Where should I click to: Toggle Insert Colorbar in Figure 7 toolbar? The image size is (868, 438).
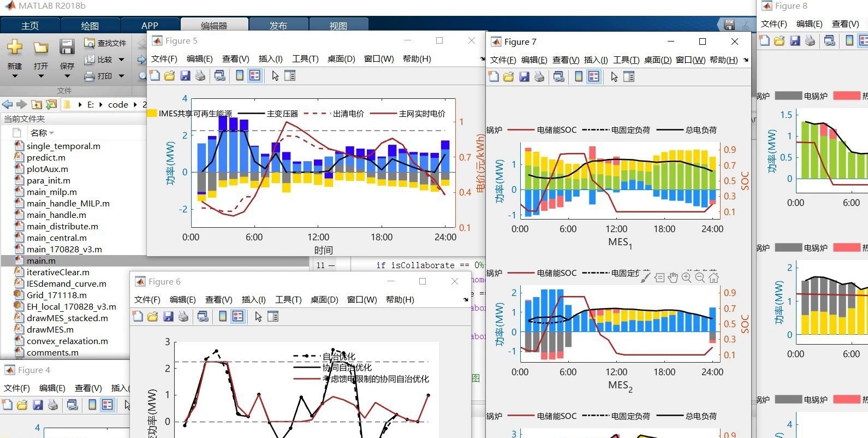click(x=579, y=77)
